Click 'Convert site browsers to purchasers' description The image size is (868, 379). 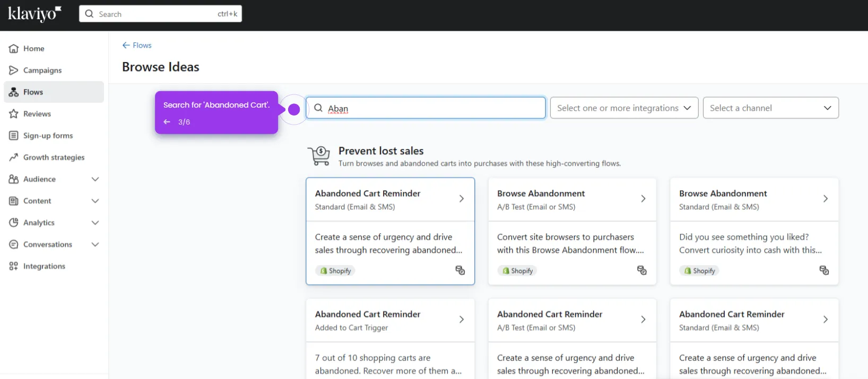(x=570, y=244)
